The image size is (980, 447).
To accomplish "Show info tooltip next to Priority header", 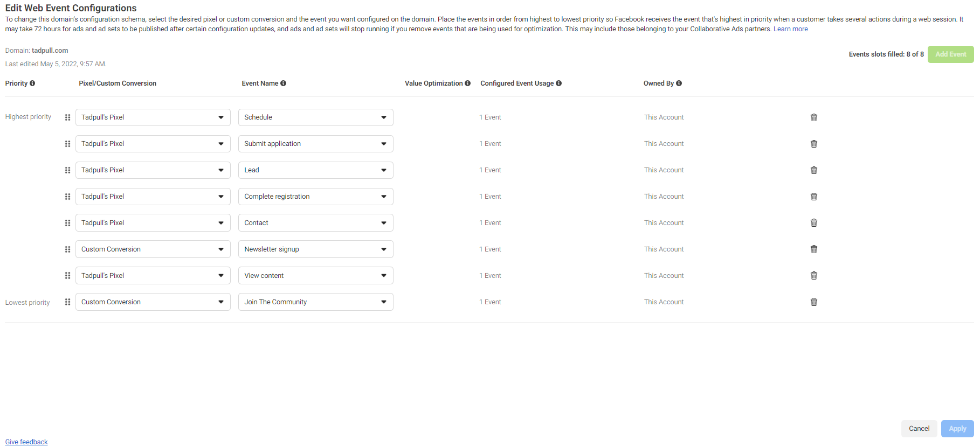I will 32,83.
